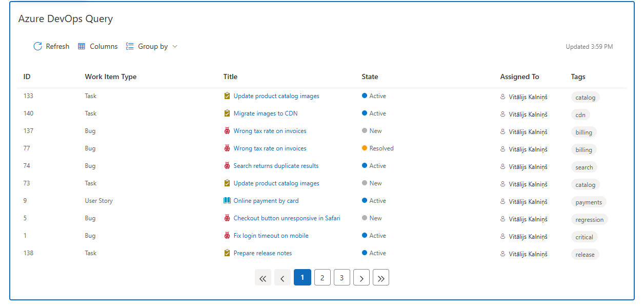Viewport: 644px width, 305px height.
Task: Open Update product catalog images in row 133
Action: [x=276, y=96]
